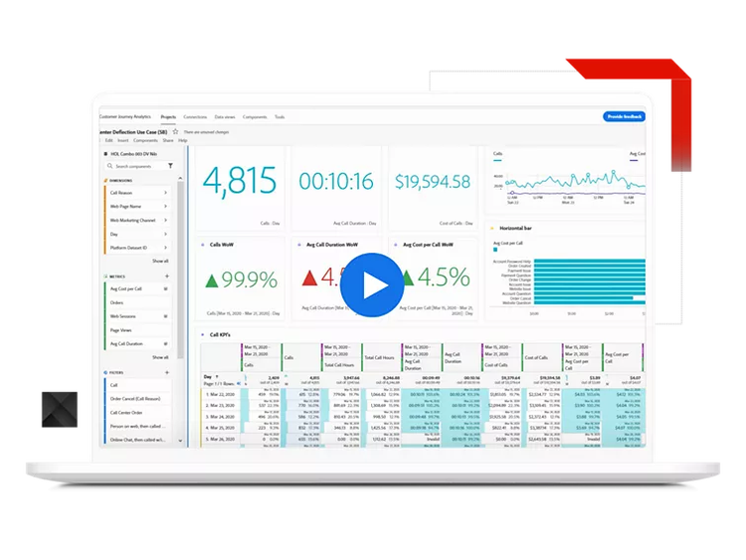Add a new filter with plus icon
This screenshot has width=746, height=560.
[x=167, y=373]
